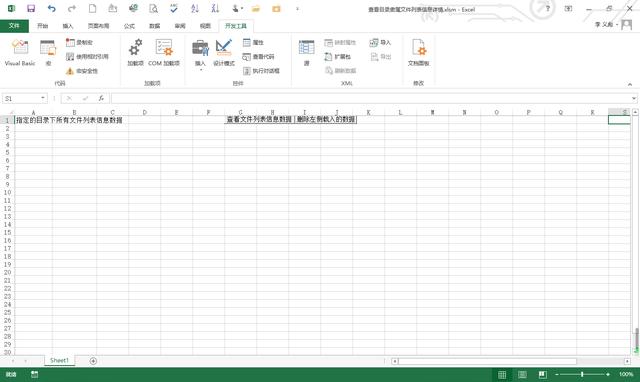Click Run Dialog (执行对话框)
The height and width of the screenshot is (382, 640).
click(261, 71)
